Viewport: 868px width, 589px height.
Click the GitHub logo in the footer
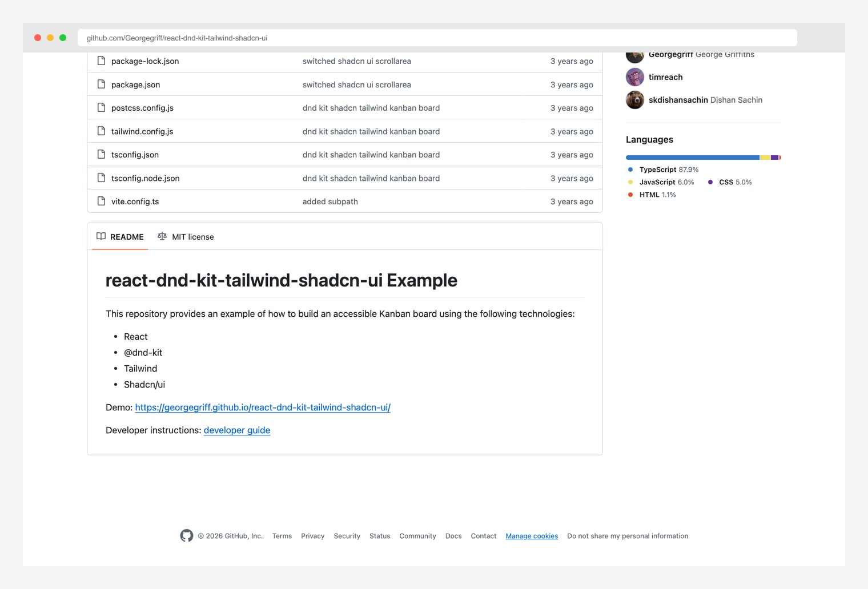(187, 535)
